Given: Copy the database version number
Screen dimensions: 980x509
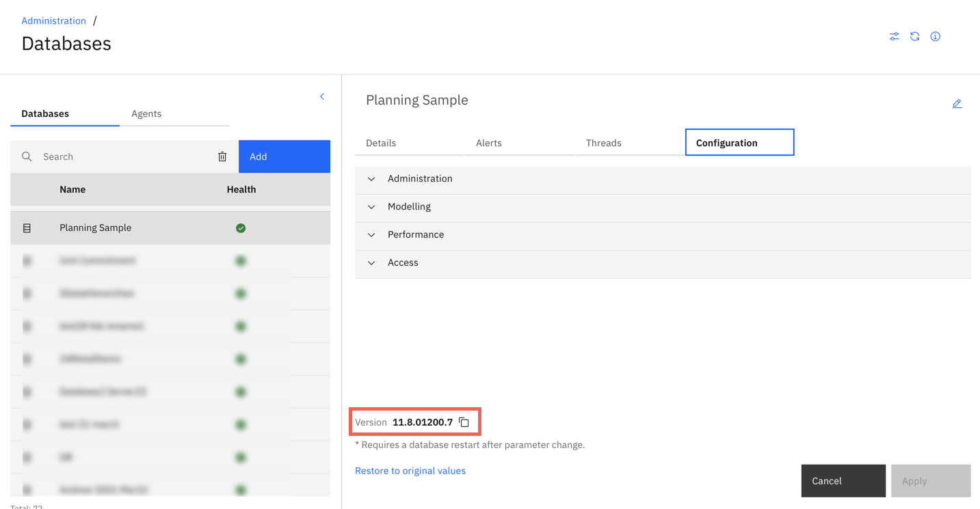Looking at the screenshot, I should (x=464, y=422).
